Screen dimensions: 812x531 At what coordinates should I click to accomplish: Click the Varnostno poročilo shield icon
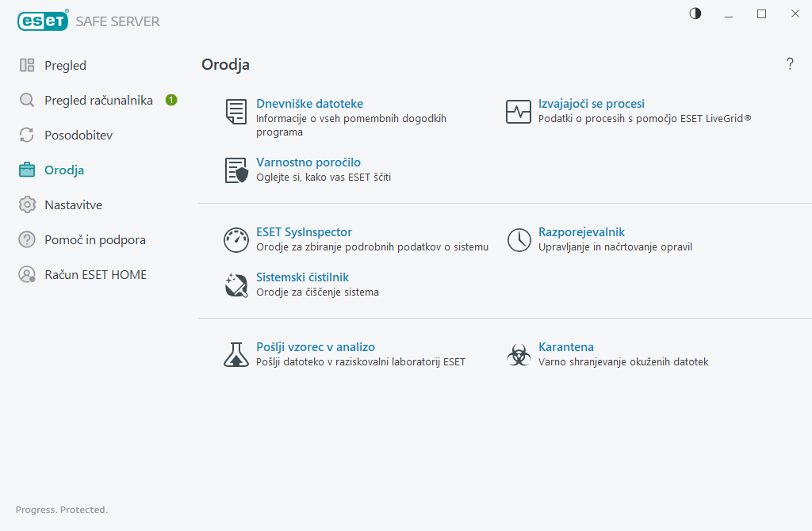pyautogui.click(x=236, y=170)
